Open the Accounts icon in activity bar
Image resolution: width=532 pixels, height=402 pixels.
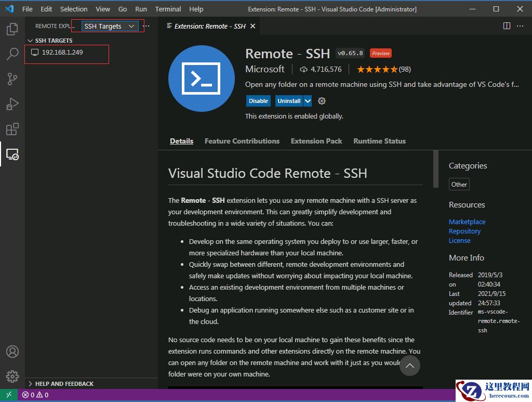pos(12,352)
